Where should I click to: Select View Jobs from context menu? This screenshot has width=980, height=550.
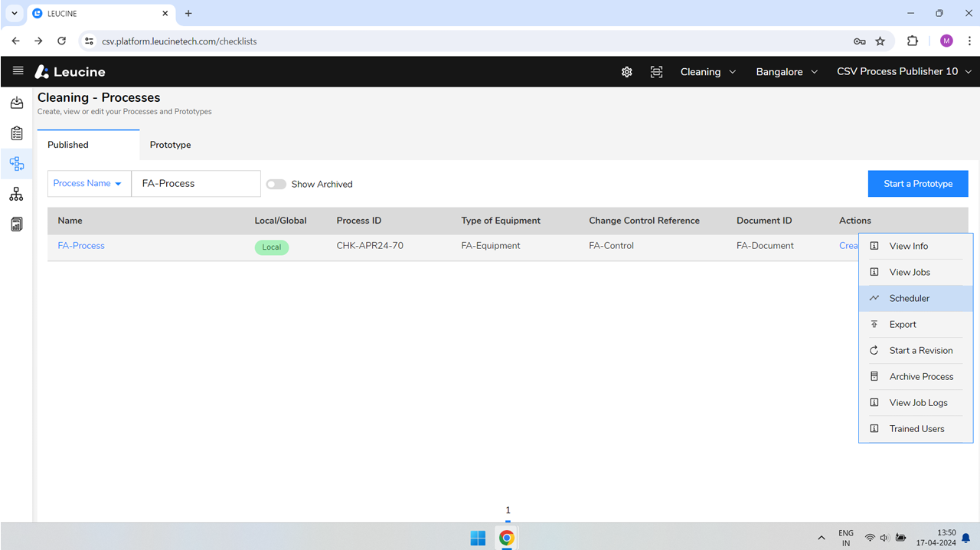pyautogui.click(x=916, y=272)
